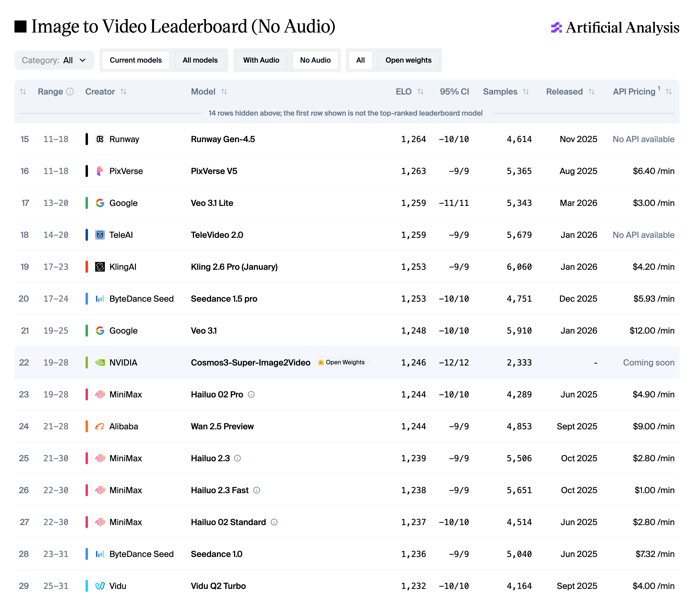Click the 25–31 range value
The width and height of the screenshot is (694, 616).
click(56, 586)
